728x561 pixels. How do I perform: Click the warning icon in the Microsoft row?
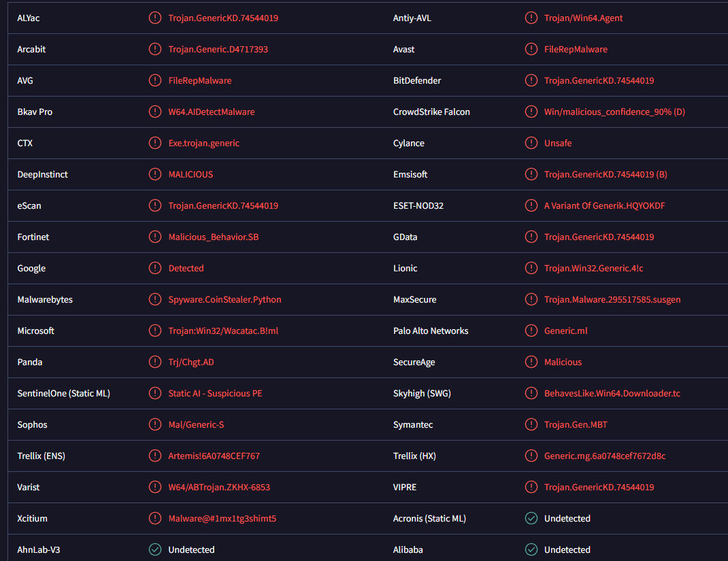(155, 331)
